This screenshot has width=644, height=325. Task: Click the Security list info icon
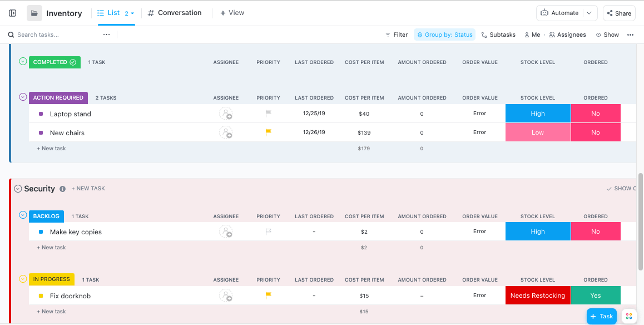tap(62, 189)
